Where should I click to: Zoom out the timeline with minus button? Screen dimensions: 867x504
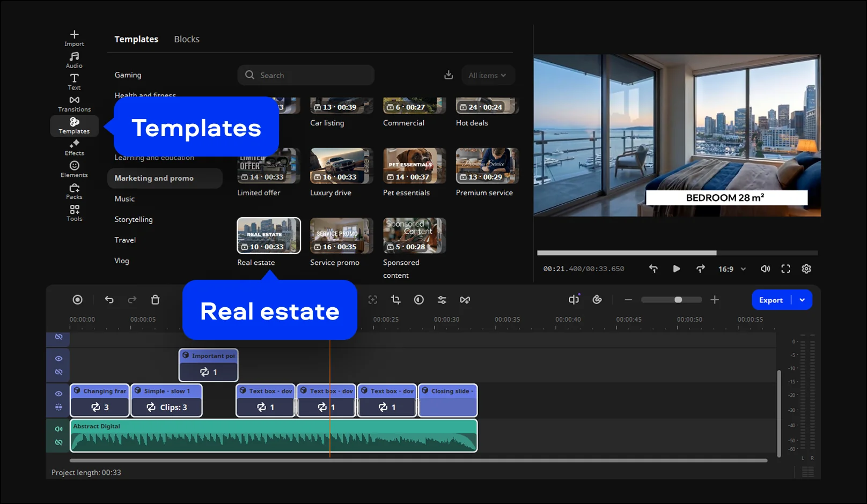(628, 300)
